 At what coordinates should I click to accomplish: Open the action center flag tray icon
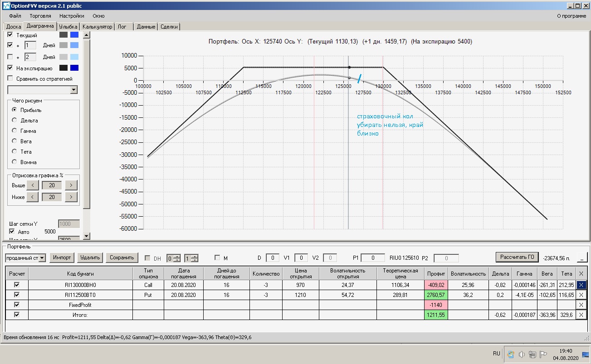click(543, 354)
